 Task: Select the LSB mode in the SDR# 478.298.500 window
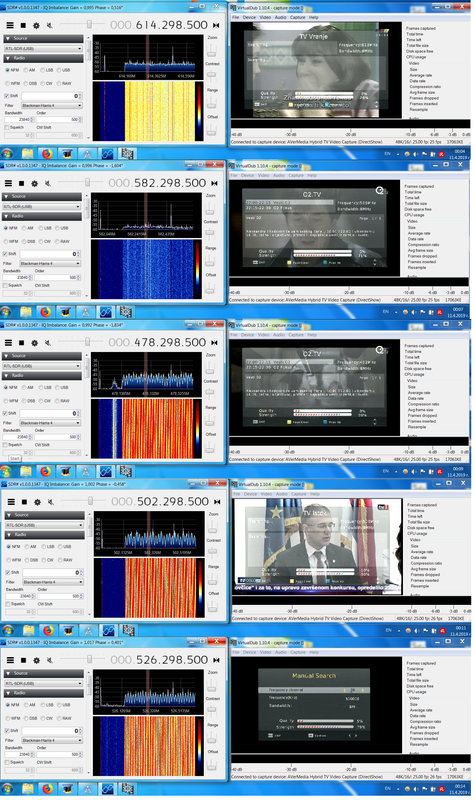45,388
